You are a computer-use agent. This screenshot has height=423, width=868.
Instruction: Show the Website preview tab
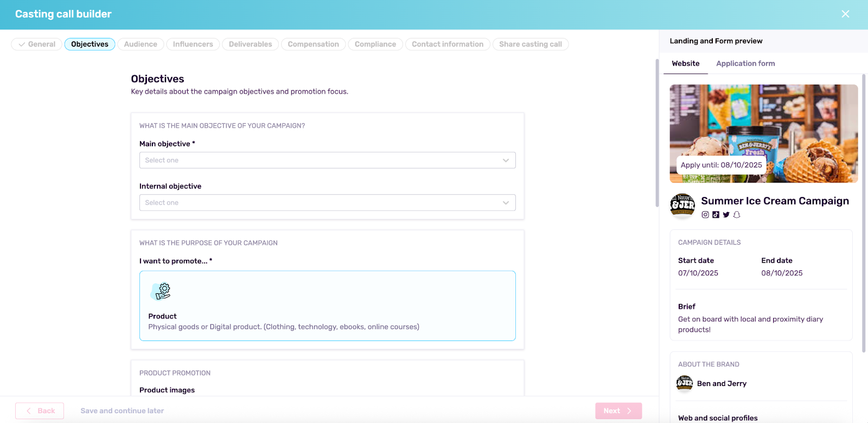pos(686,64)
